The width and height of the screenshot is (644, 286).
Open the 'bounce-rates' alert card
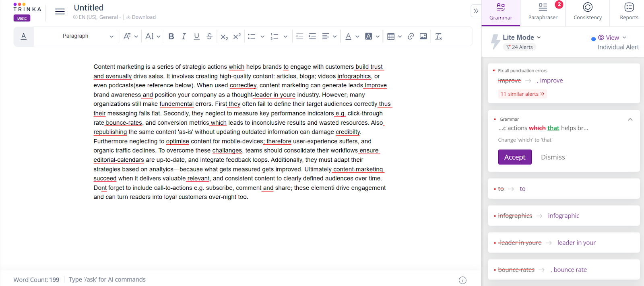[563, 270]
